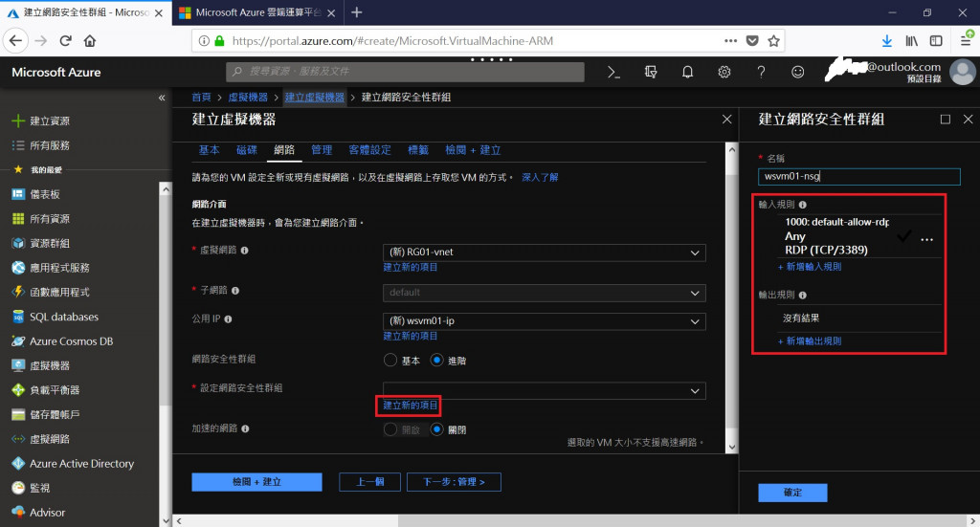Open the browser downloads arrow
This screenshot has height=527, width=980.
(887, 40)
